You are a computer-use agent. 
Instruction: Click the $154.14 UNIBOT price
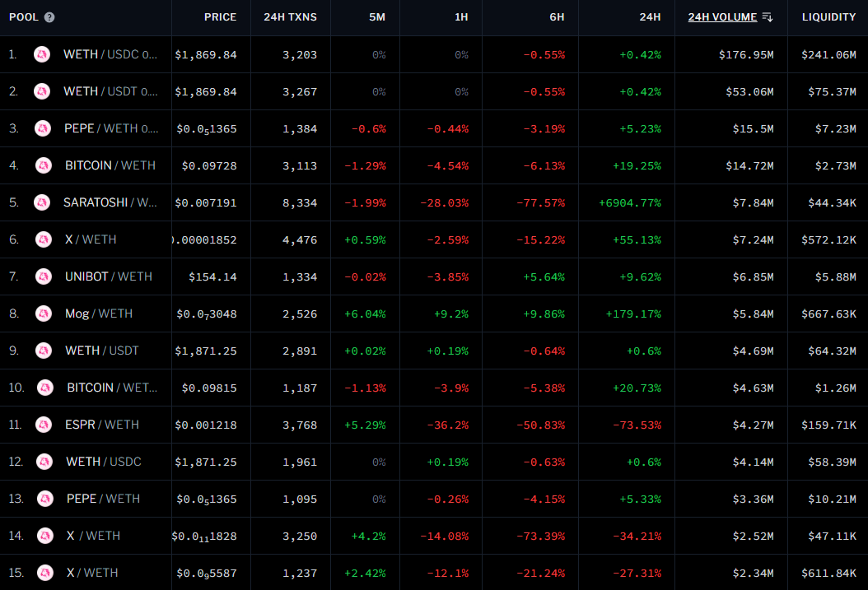pyautogui.click(x=212, y=277)
